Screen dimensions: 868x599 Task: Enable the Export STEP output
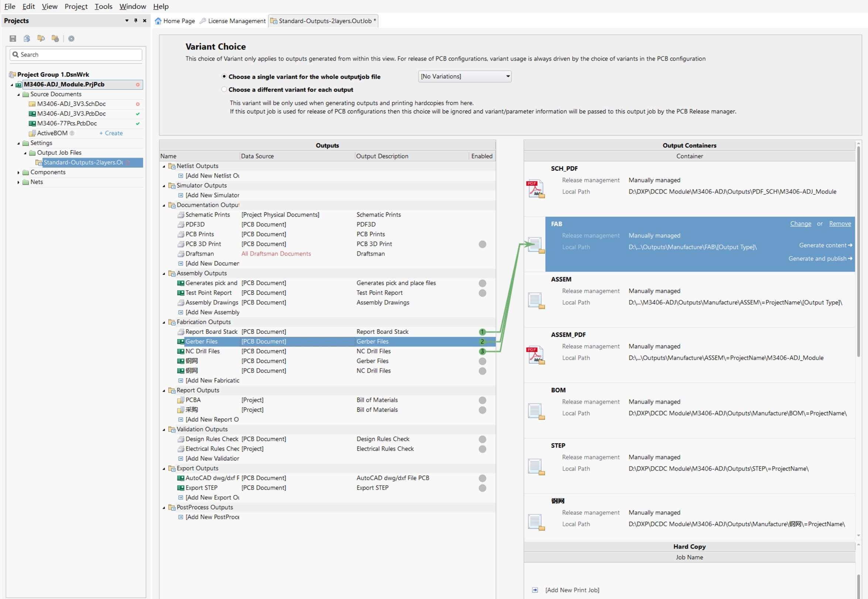(x=483, y=488)
